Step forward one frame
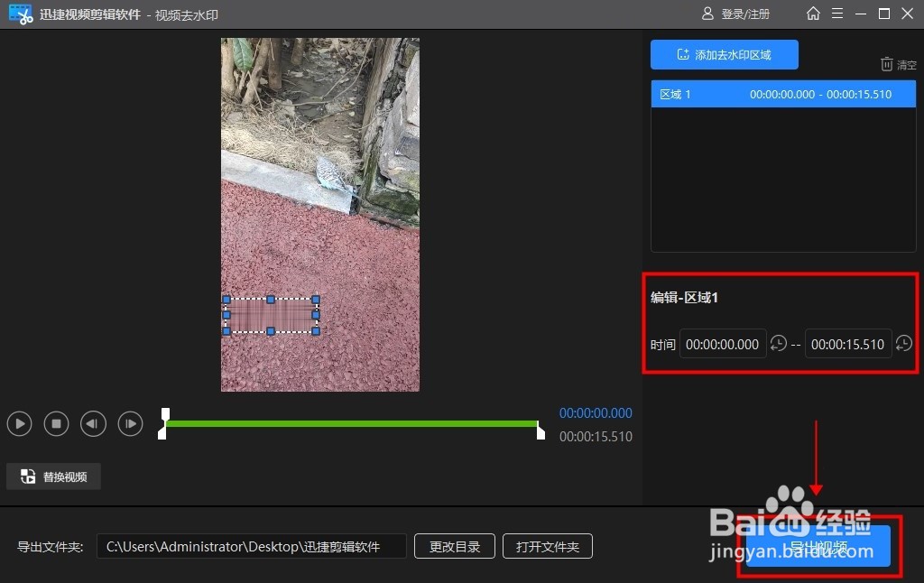The width and height of the screenshot is (924, 583). click(130, 423)
